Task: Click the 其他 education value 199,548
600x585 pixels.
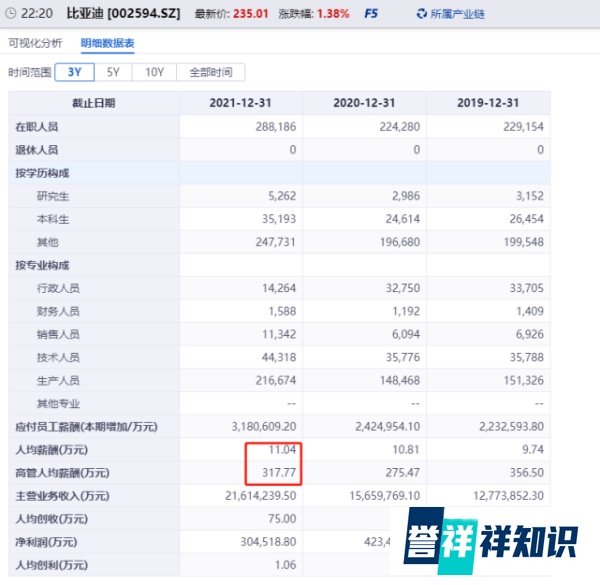Action: pos(523,242)
